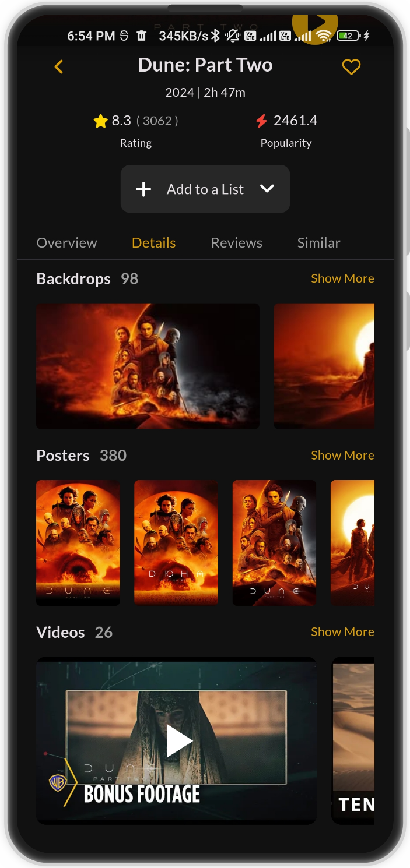Tap the Warner Bros logo on video
Viewport: 410px width, 868px height.
(x=58, y=782)
